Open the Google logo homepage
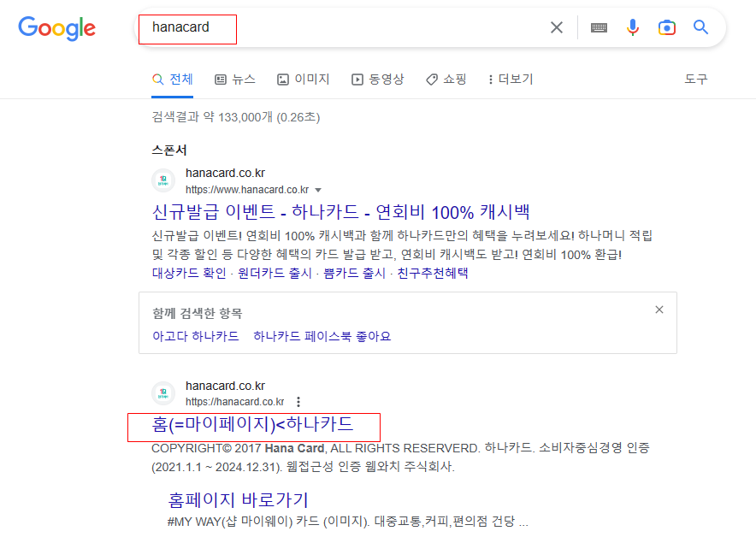This screenshot has width=756, height=537. 57,28
